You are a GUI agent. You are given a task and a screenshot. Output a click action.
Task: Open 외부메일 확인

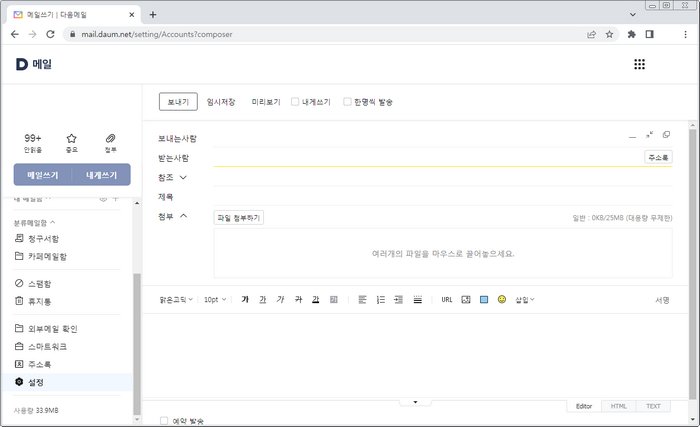click(46, 329)
